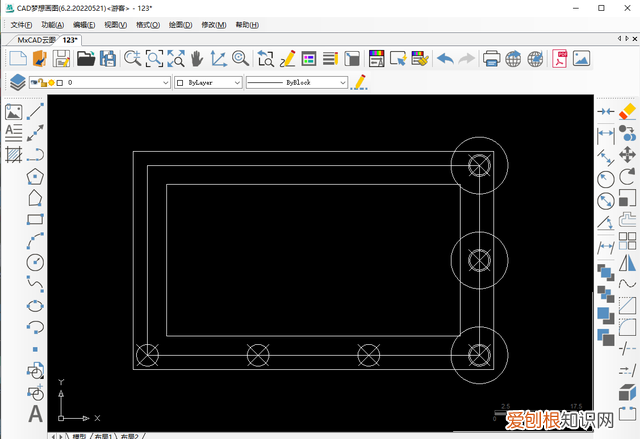Switch to the MxCAD云图 tab
640x439 pixels.
36,40
